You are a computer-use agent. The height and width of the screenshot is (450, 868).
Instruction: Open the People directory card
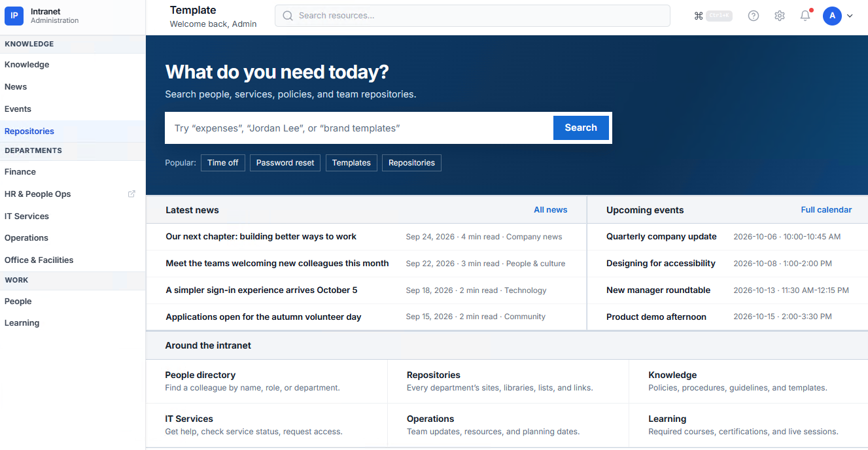tap(266, 381)
